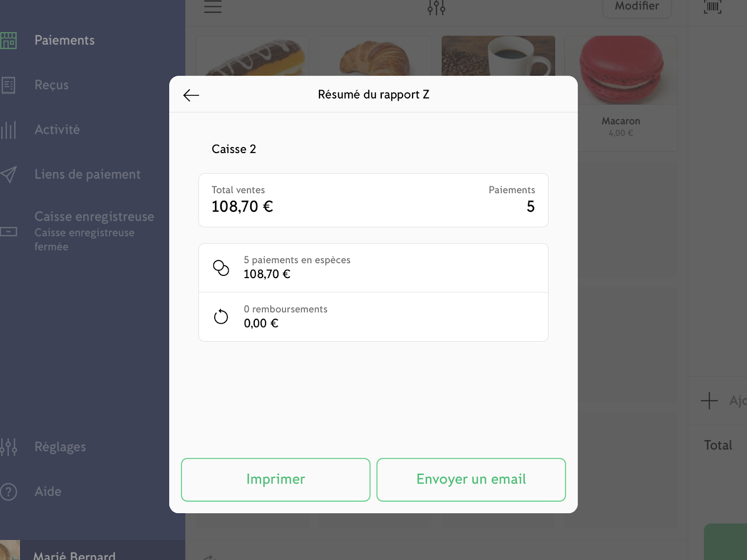Image resolution: width=747 pixels, height=560 pixels.
Task: Open the Paiements storefront icon in sidebar
Action: click(x=8, y=41)
